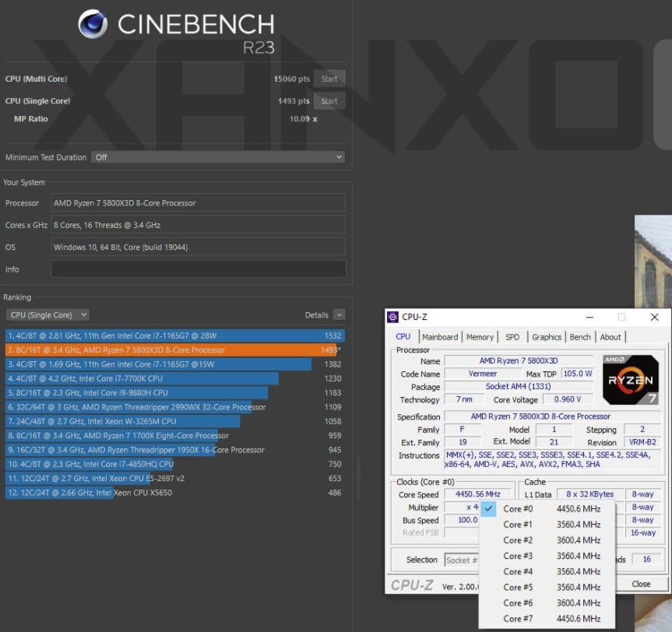Switch to the Graphics tab

pyautogui.click(x=546, y=337)
